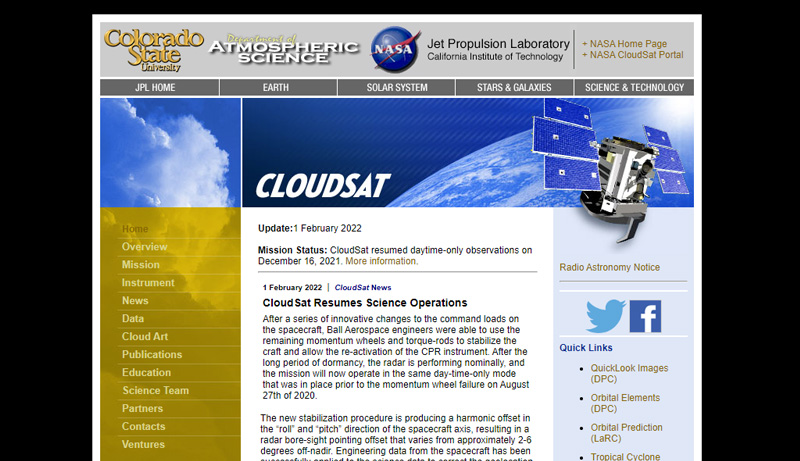Viewport: 800px width, 461px height.
Task: Open the EARTH tab
Action: click(x=279, y=87)
